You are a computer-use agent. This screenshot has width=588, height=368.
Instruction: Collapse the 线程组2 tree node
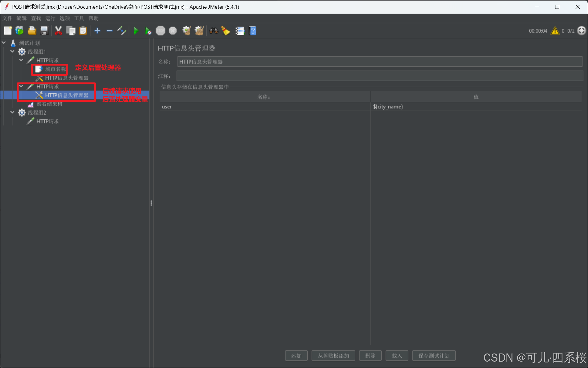click(12, 113)
